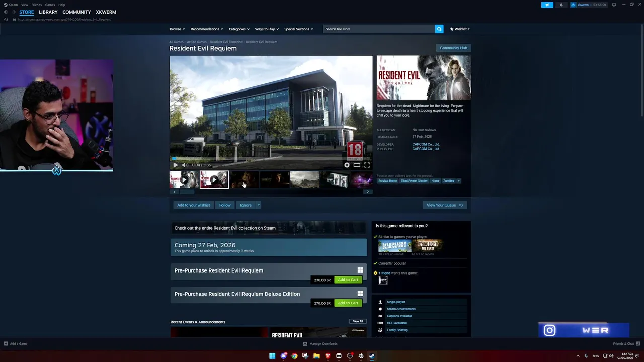Move the media strip left with the arrow
The image size is (644, 362).
(174, 192)
